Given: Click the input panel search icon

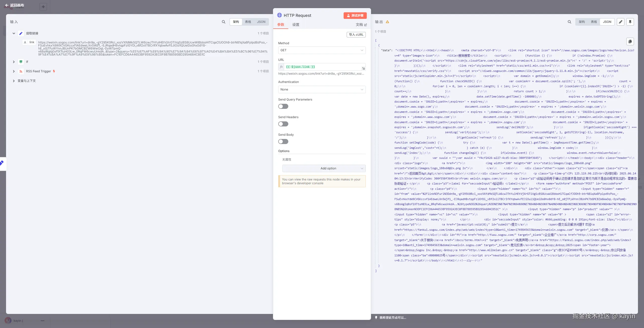Looking at the screenshot, I should click(223, 22).
